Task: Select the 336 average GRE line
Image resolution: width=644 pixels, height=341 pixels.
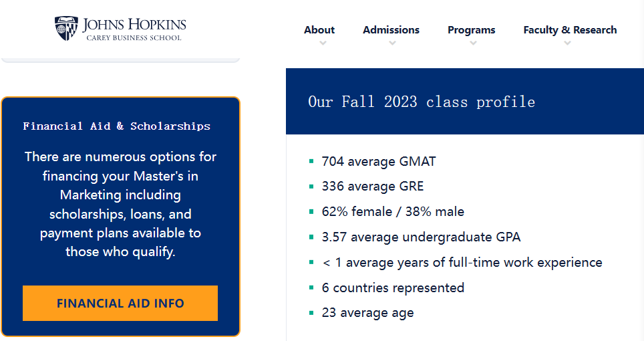Action: (372, 187)
